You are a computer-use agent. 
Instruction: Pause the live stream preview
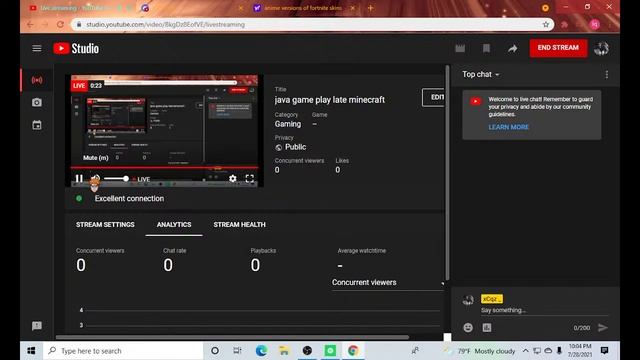(x=79, y=178)
